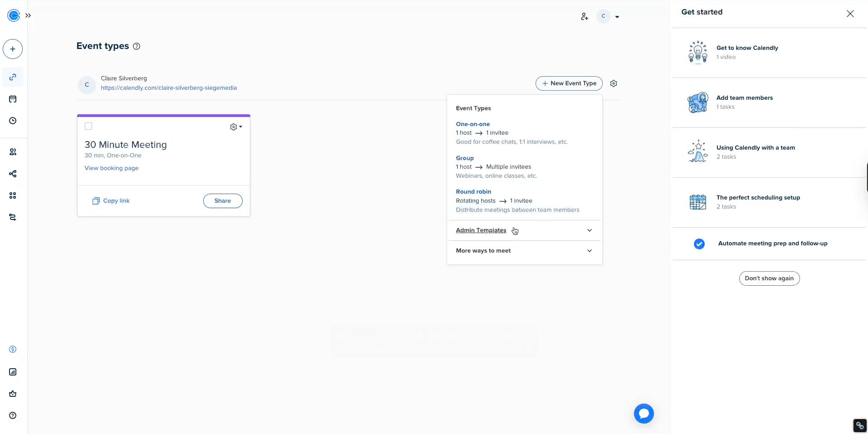Viewport: 868px width, 434px height.
Task: Open Analytics from the lower sidebar
Action: pos(12,371)
